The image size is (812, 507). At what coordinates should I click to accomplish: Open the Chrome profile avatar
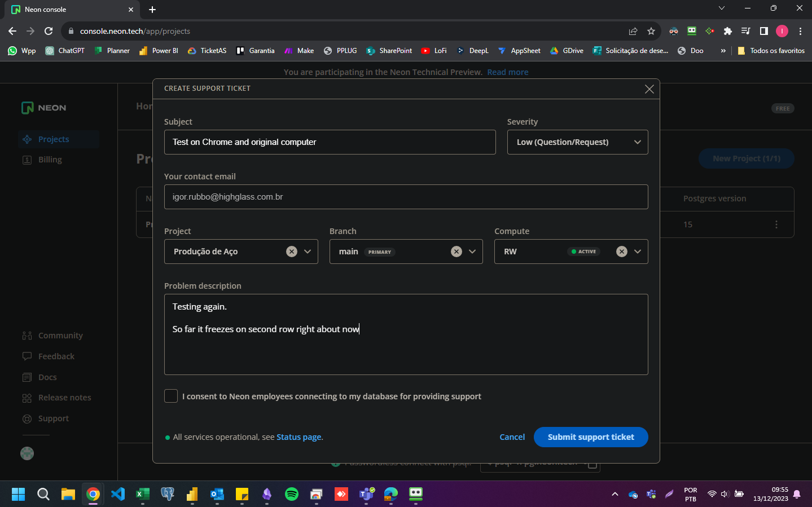click(782, 31)
